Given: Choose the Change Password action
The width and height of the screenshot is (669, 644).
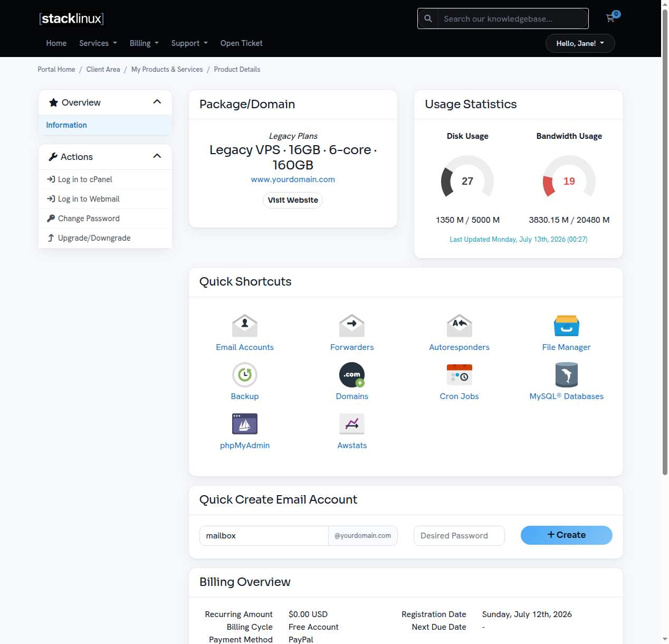Looking at the screenshot, I should [106, 219].
